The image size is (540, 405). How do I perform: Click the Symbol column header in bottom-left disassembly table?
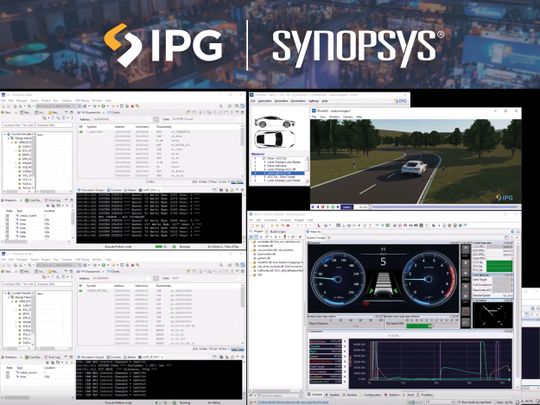click(x=92, y=286)
